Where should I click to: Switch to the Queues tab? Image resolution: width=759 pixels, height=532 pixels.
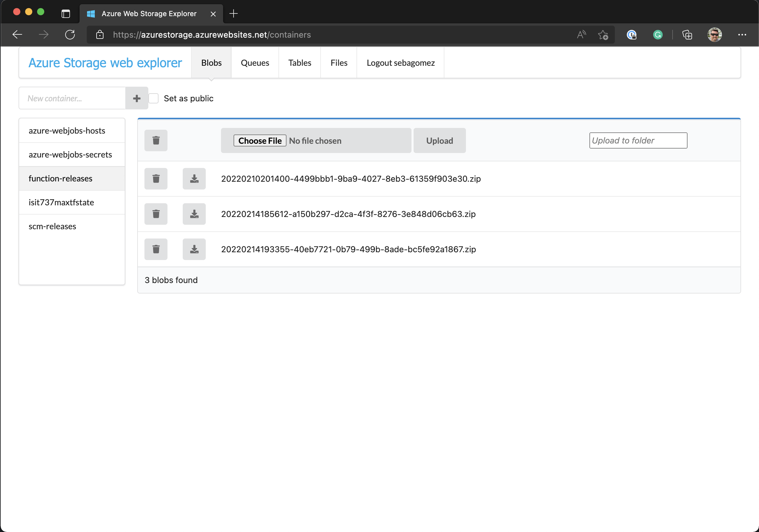254,63
